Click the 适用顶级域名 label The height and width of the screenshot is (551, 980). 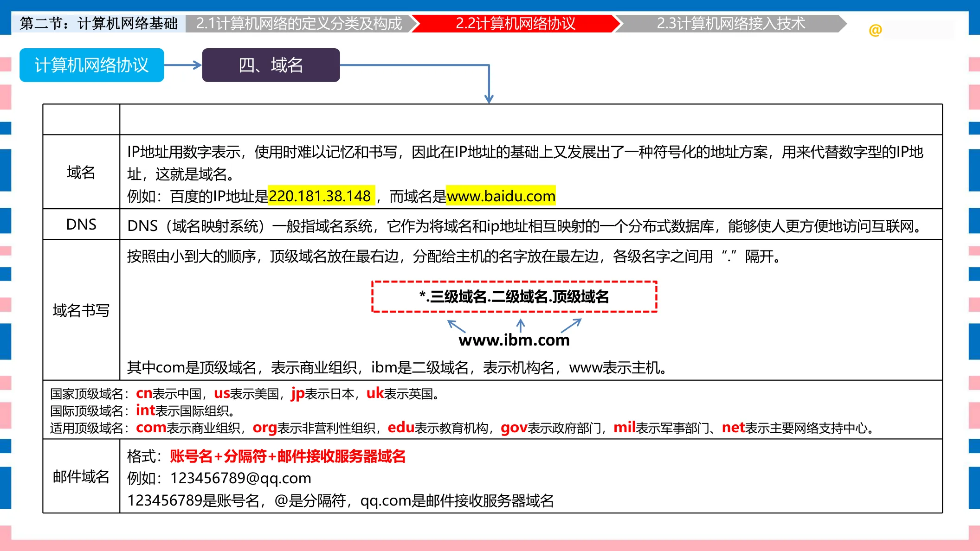[x=86, y=428]
